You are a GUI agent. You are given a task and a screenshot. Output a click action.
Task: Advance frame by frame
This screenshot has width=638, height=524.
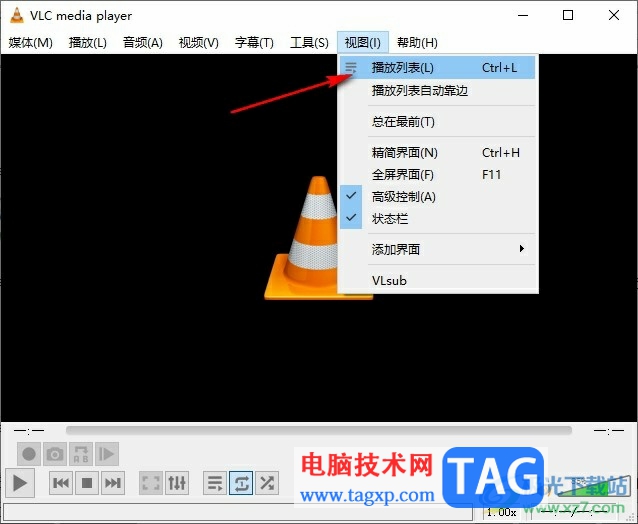pos(107,454)
